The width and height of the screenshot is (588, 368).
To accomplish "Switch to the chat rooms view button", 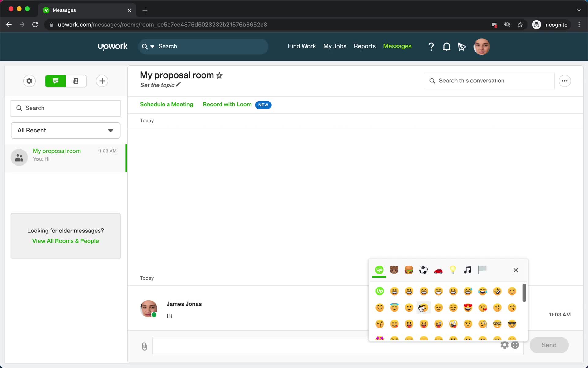I will coord(55,81).
